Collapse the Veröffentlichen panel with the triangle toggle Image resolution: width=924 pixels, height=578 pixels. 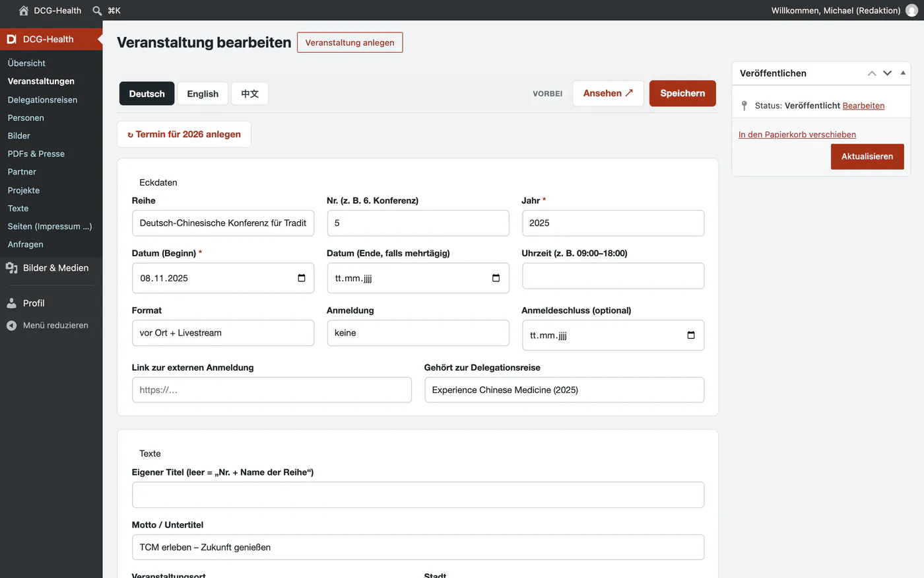(x=903, y=73)
